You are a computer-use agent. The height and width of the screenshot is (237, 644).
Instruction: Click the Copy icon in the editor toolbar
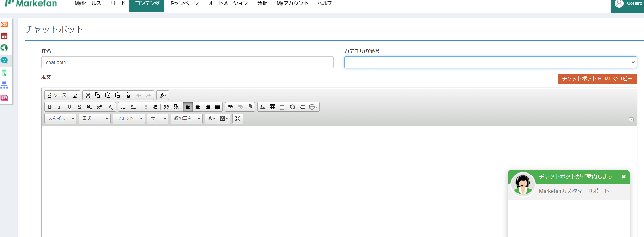(98, 95)
